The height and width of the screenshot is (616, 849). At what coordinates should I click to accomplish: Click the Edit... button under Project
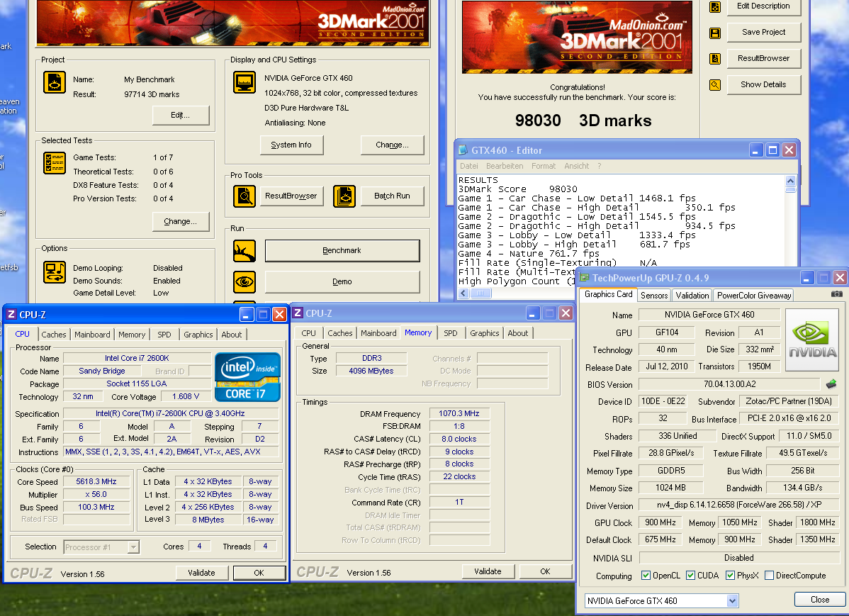[180, 116]
